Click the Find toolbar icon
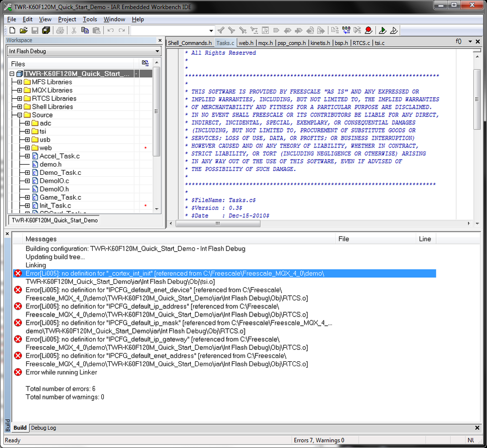This screenshot has width=487, height=448. (243, 30)
